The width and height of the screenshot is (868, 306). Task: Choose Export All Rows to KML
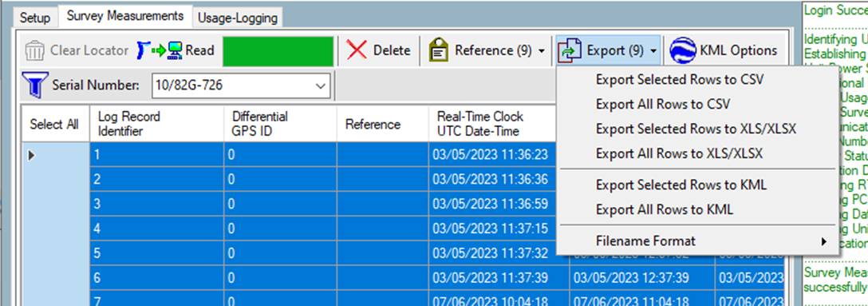(x=665, y=209)
